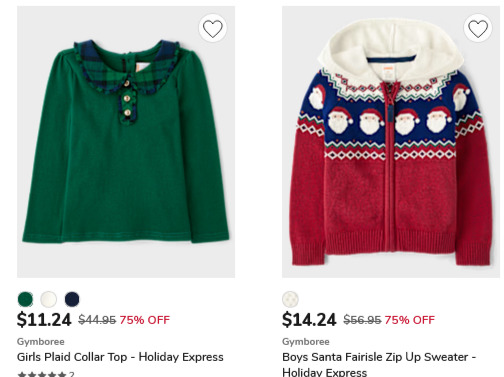Choose the white color swatch for plaid top
Screen dimensions: 504x377
click(x=49, y=299)
